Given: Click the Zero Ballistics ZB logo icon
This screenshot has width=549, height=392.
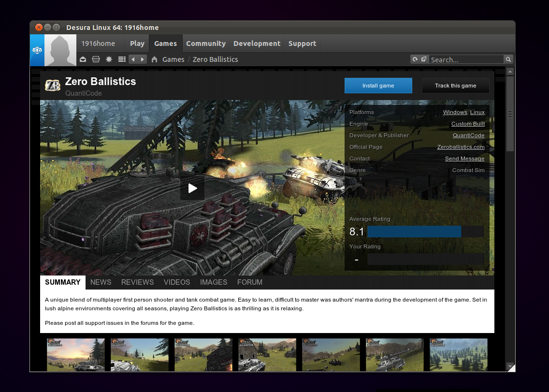Looking at the screenshot, I should click(x=53, y=86).
